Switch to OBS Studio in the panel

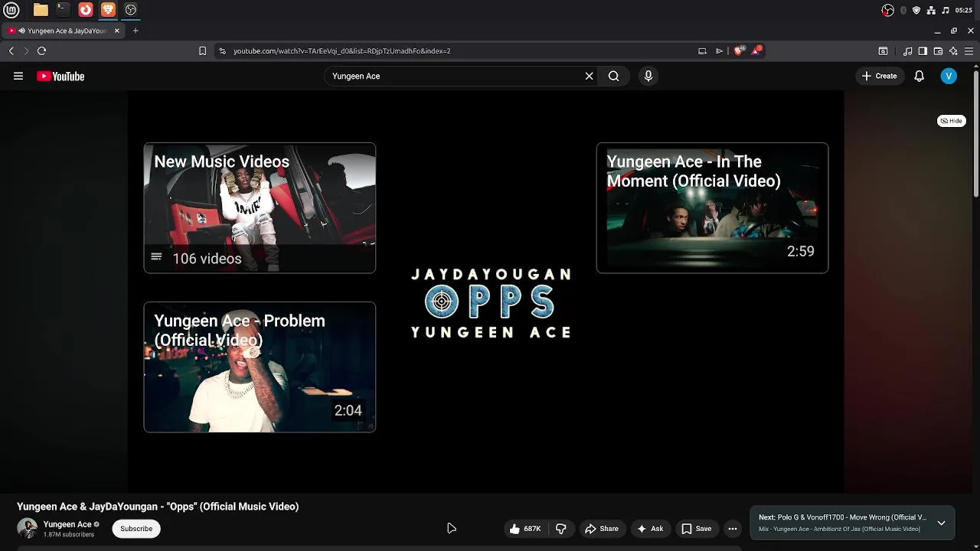pos(131,10)
